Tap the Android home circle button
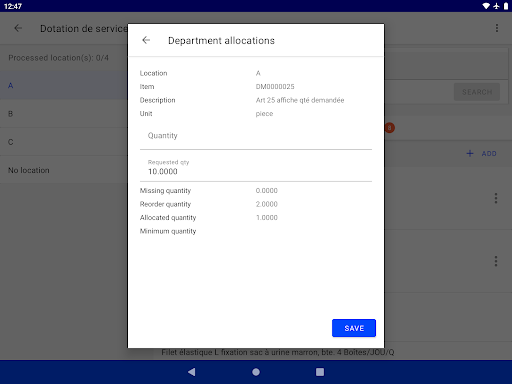 click(256, 372)
